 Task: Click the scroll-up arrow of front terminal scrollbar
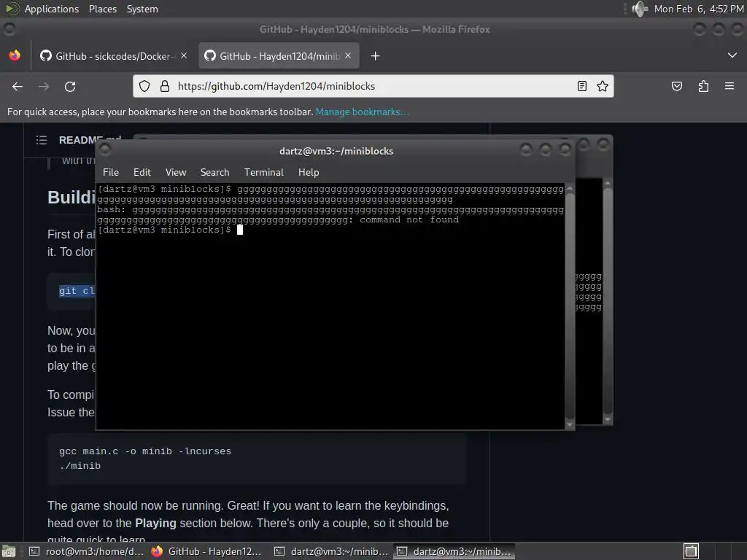569,189
